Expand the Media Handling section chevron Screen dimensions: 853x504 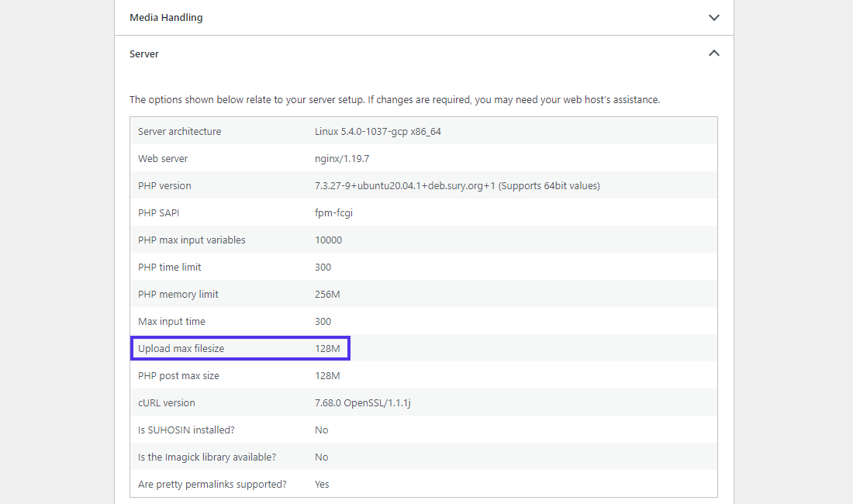click(x=713, y=17)
